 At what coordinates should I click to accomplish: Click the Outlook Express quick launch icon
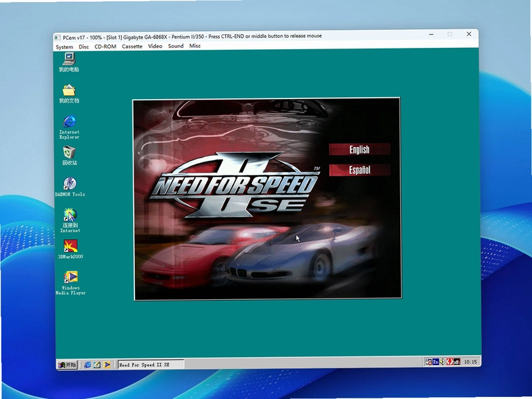[97, 364]
